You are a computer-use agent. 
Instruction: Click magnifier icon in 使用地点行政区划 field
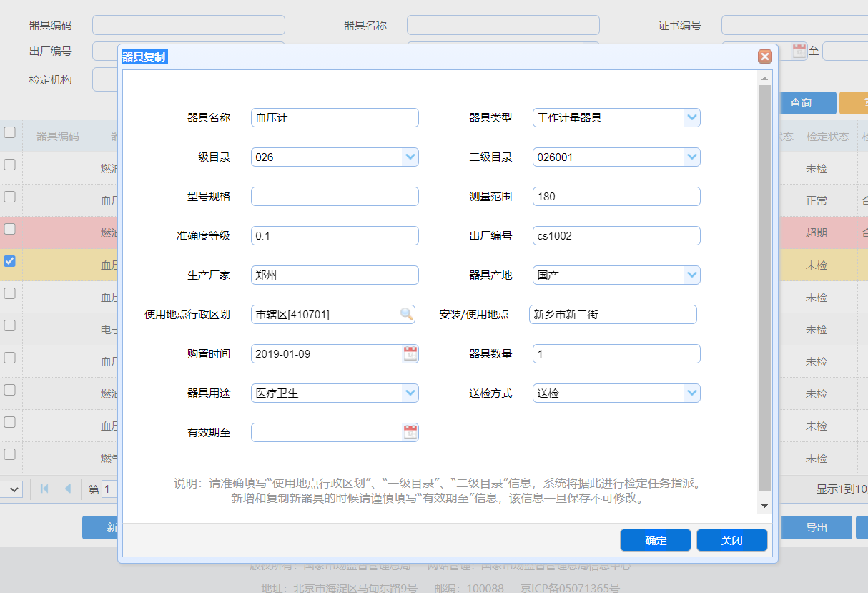pyautogui.click(x=406, y=314)
